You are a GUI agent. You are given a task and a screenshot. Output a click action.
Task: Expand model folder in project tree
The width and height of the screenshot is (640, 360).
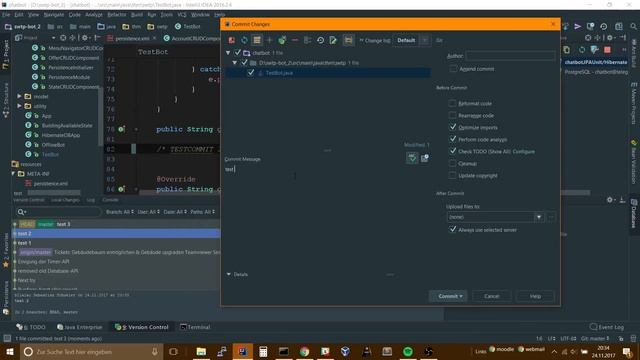click(19, 96)
